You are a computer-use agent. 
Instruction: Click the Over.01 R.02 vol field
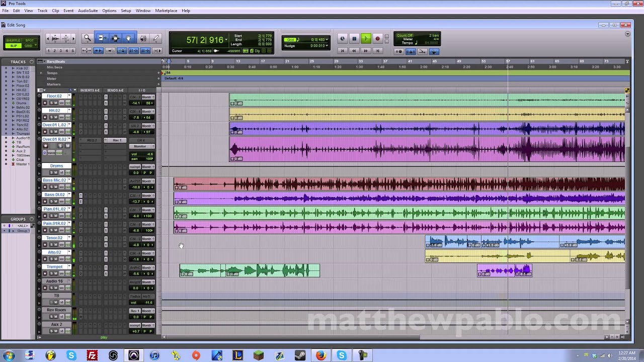142,154
